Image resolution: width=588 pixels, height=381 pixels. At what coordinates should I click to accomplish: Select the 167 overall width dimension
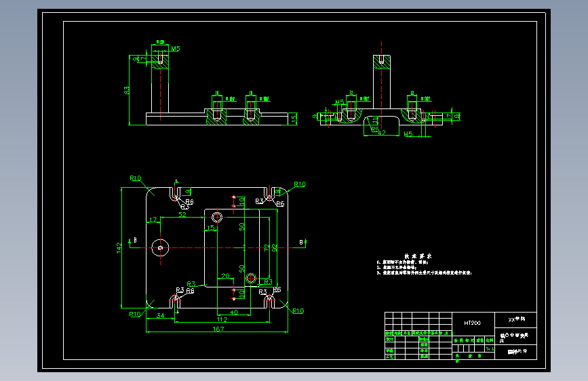point(218,329)
